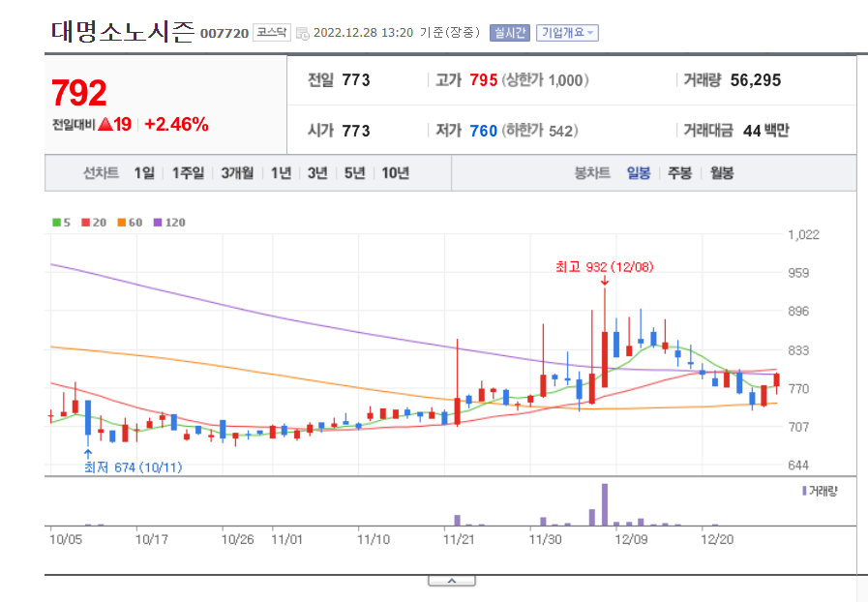
Task: Click the 12/20 date axis label
Action: tap(717, 539)
